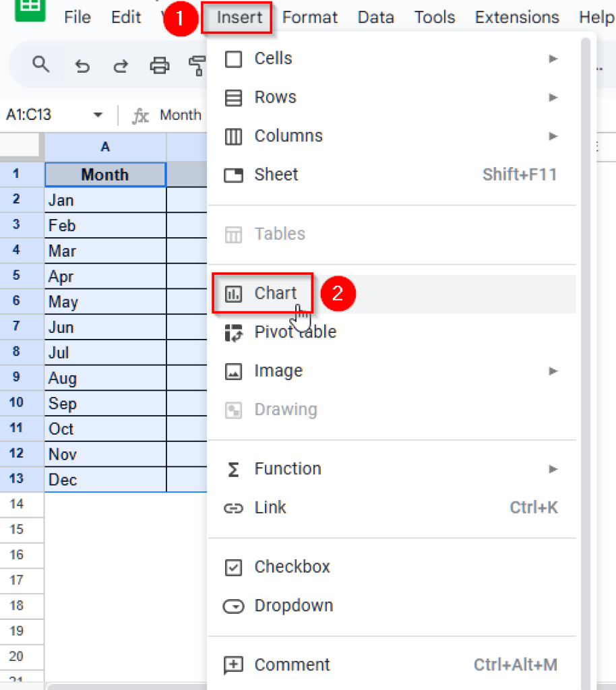Print the spreadsheet
The height and width of the screenshot is (690, 616).
pos(160,65)
